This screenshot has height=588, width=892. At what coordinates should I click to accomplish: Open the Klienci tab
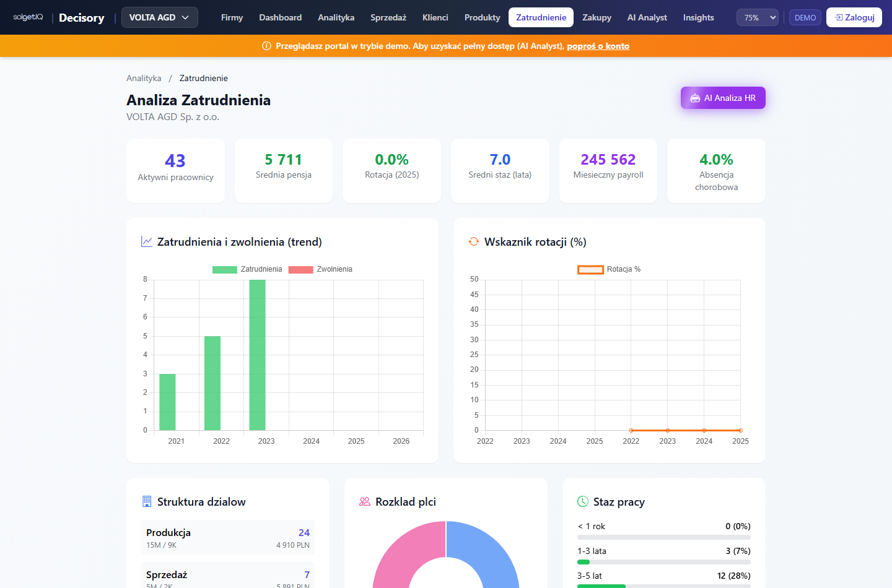[435, 17]
